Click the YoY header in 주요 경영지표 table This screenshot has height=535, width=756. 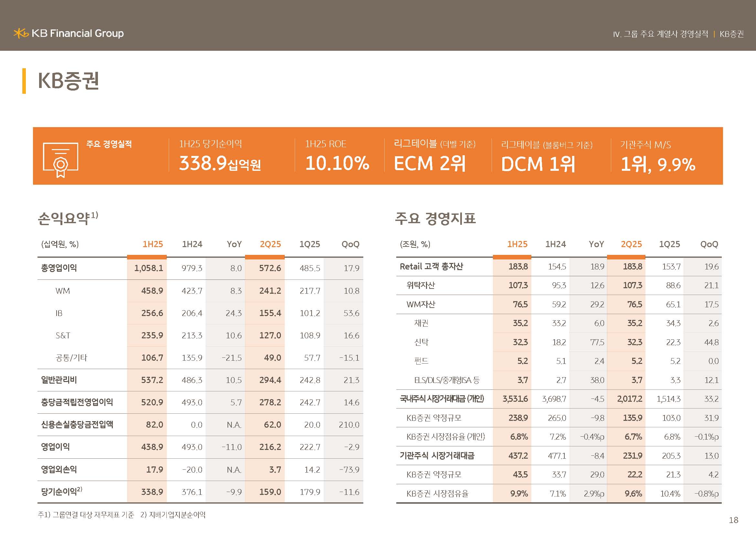point(596,244)
